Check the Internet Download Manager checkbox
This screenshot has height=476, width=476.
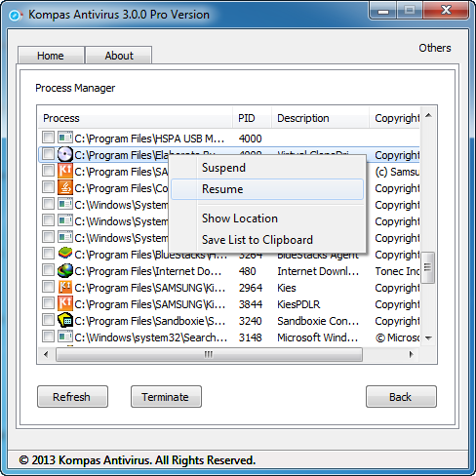pyautogui.click(x=48, y=270)
